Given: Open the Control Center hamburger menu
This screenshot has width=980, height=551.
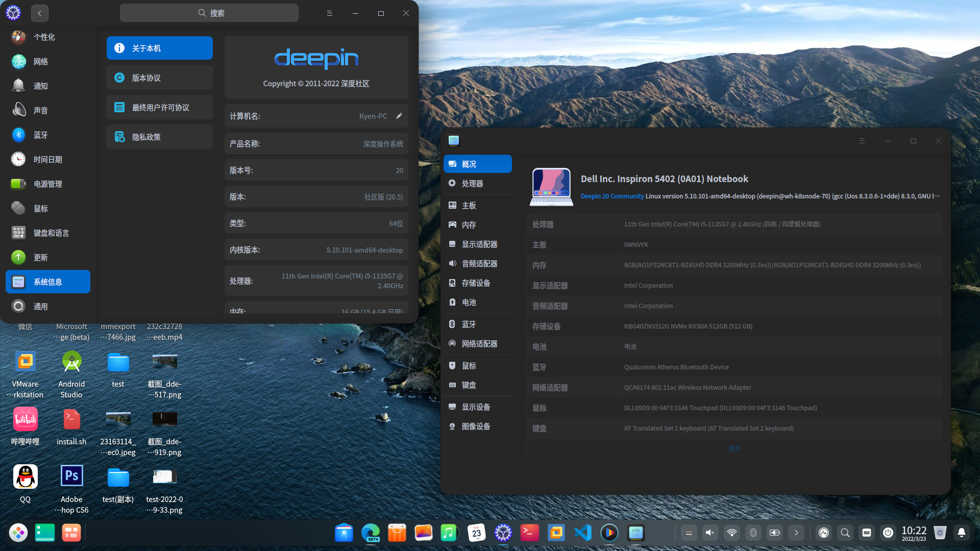Looking at the screenshot, I should click(329, 13).
